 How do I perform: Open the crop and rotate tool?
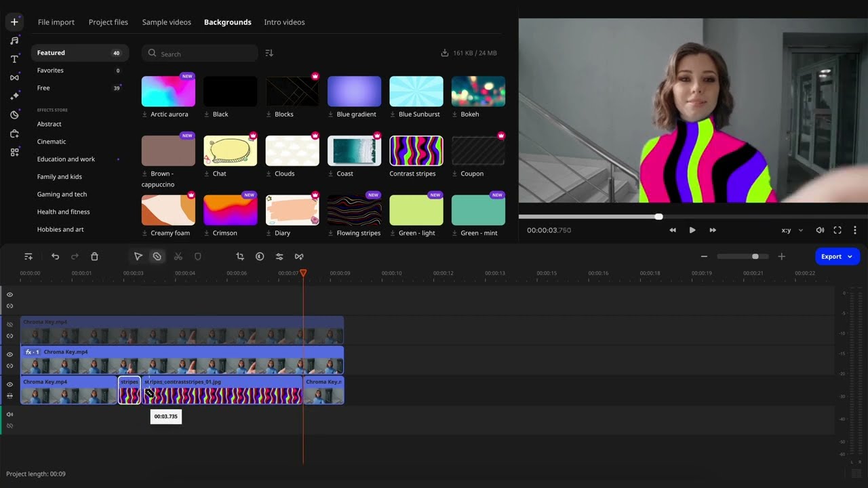click(239, 256)
